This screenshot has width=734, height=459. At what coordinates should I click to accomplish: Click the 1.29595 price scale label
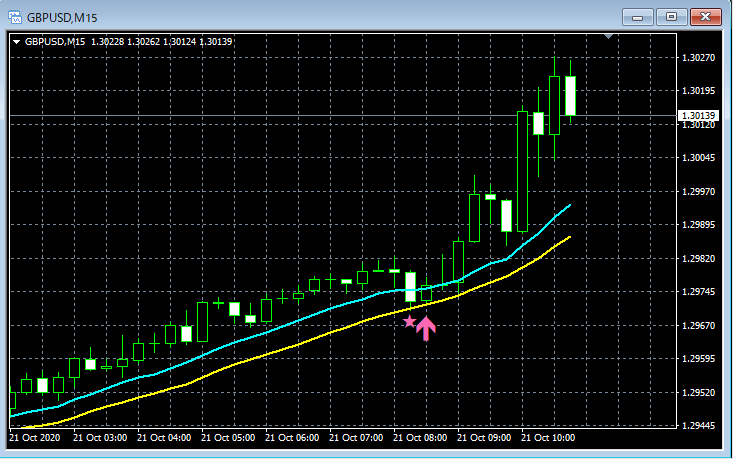click(698, 359)
